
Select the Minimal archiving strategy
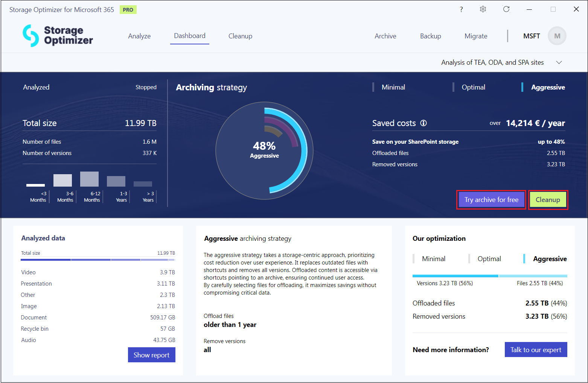click(393, 87)
